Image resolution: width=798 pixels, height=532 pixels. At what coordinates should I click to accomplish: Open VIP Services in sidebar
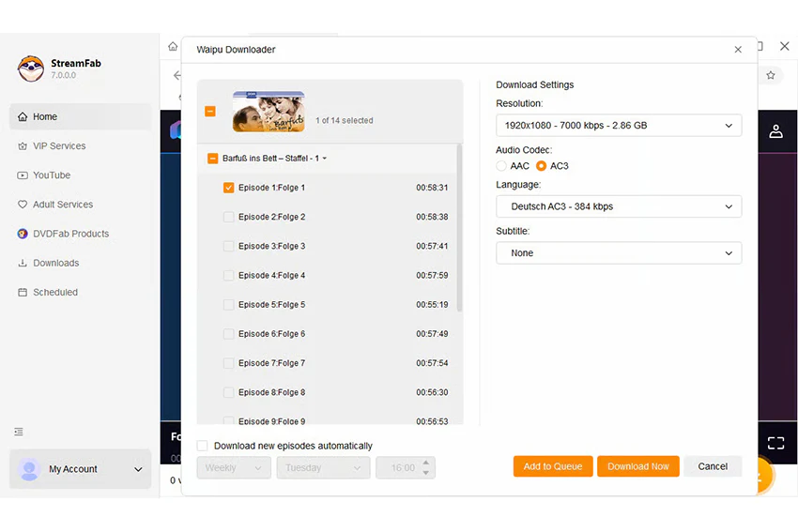pyautogui.click(x=81, y=146)
